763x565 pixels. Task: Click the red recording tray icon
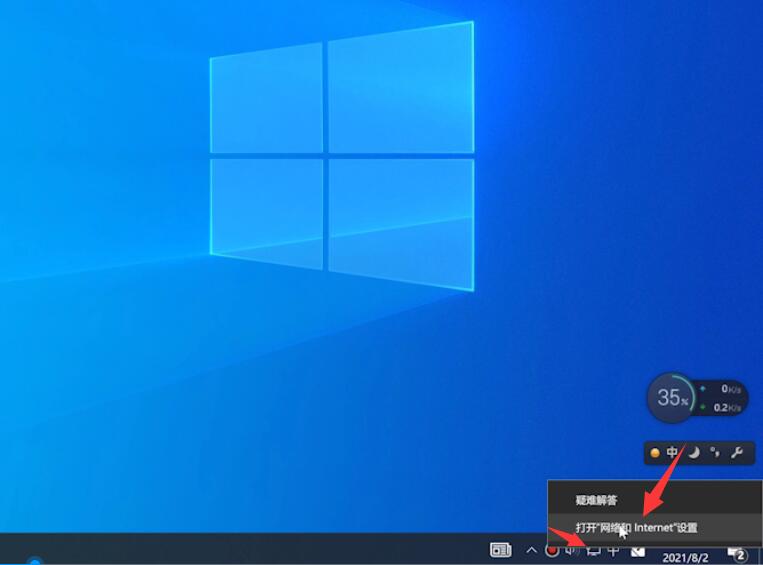552,551
